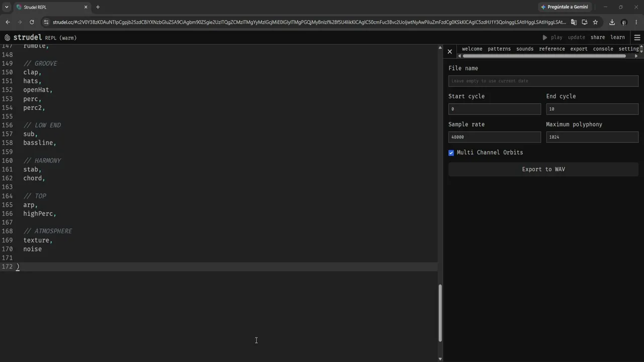
Task: Go back in browser
Action: point(8,22)
